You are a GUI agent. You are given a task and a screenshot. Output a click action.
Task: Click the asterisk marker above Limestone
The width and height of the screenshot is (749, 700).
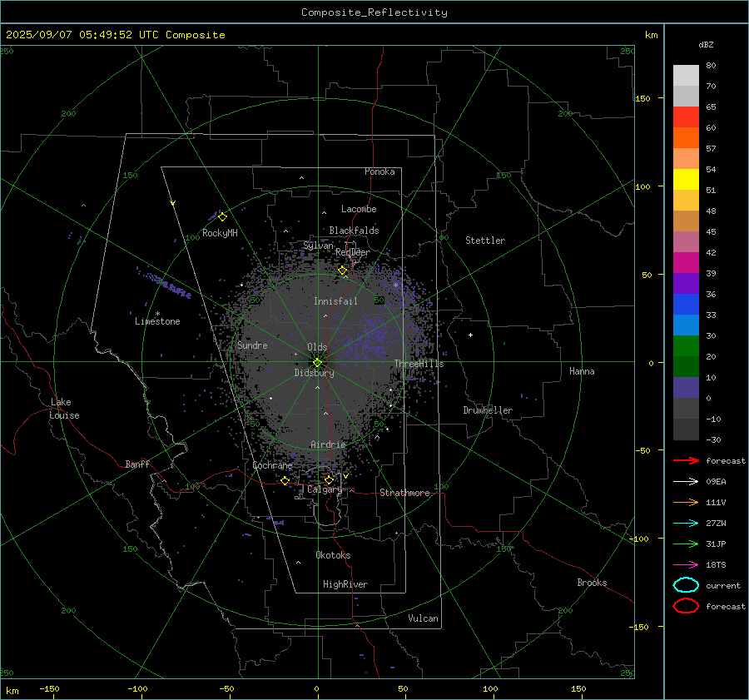(x=157, y=314)
